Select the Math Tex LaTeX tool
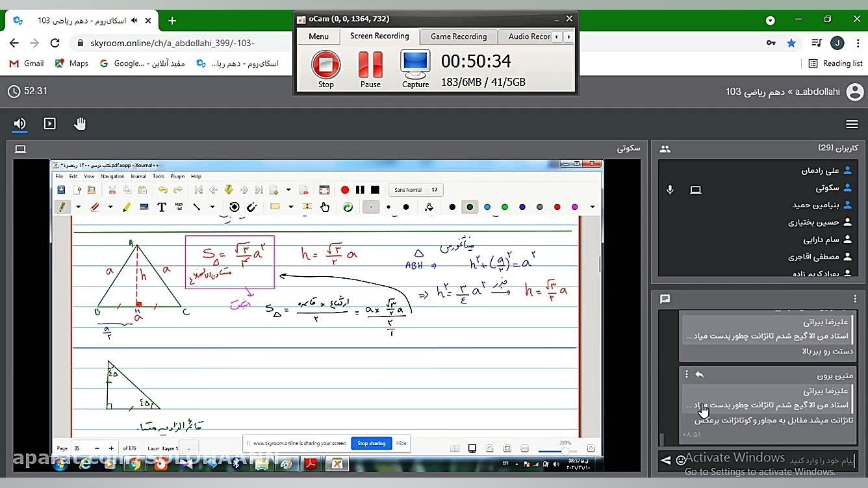The image size is (868, 488). click(179, 207)
